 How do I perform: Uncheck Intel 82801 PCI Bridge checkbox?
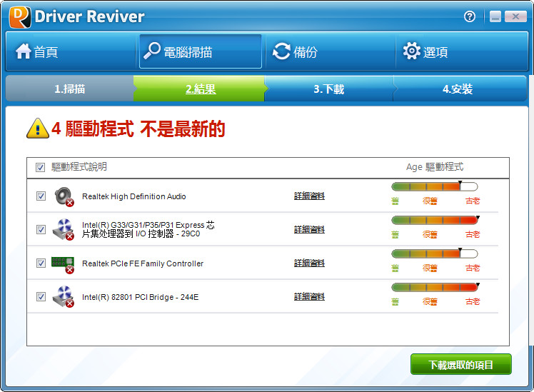[x=41, y=296]
